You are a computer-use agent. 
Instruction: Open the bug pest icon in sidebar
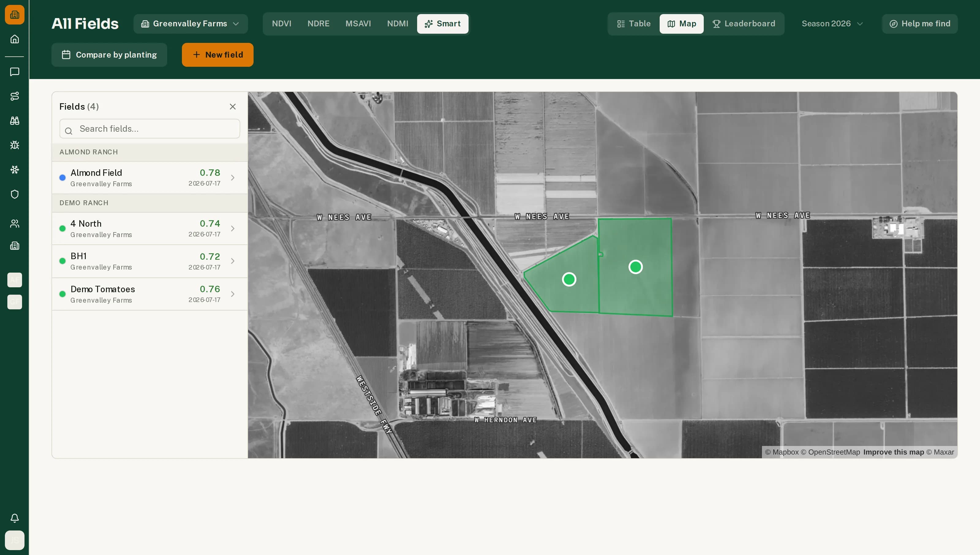tap(14, 145)
